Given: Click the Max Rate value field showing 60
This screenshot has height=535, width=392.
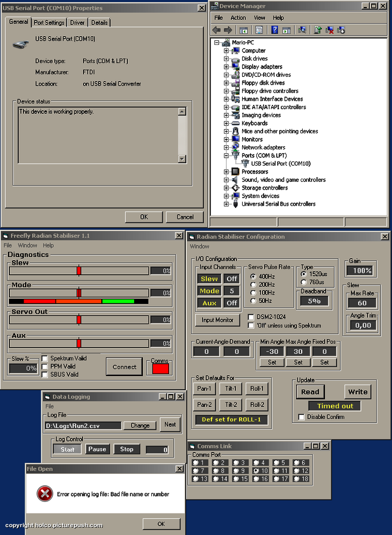Looking at the screenshot, I should [362, 303].
